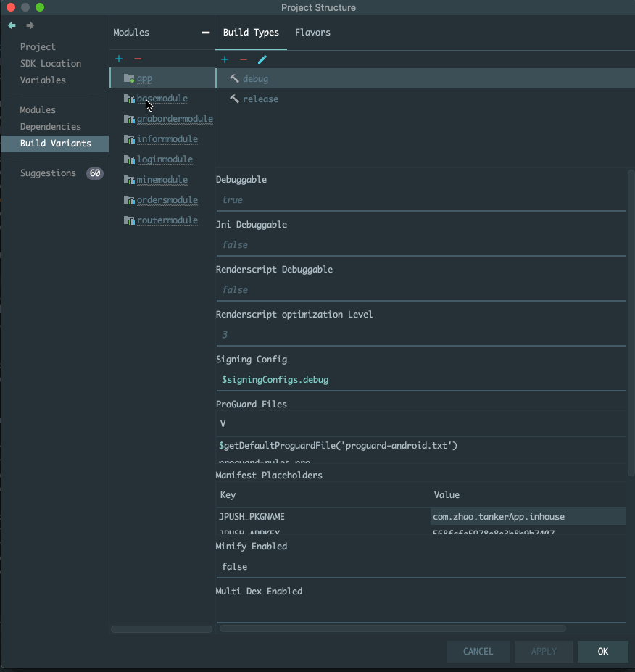Viewport: 635px width, 672px height.
Task: Remove the selected build type
Action: 244,59
